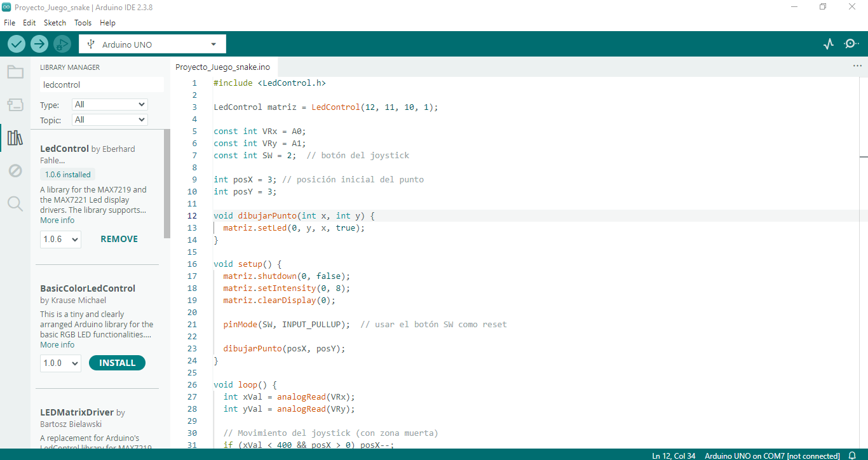Open the Sketchbook folder panel
The image size is (868, 460).
[15, 72]
